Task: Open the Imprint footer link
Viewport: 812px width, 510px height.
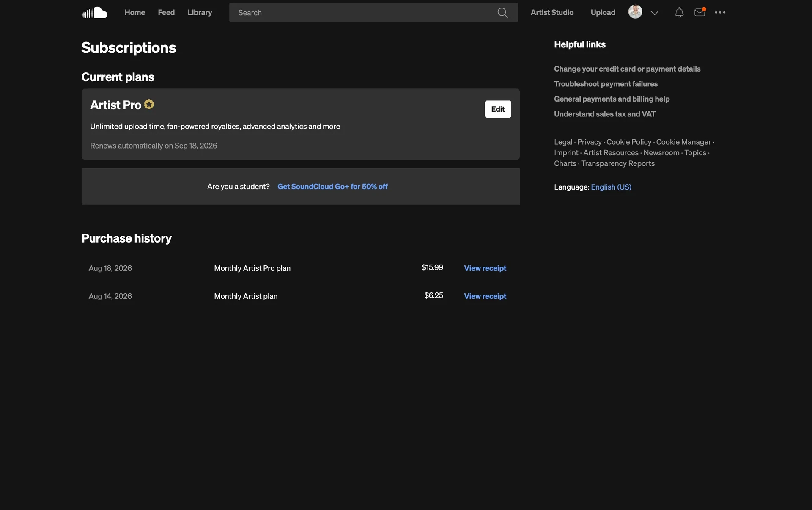Action: pos(566,153)
